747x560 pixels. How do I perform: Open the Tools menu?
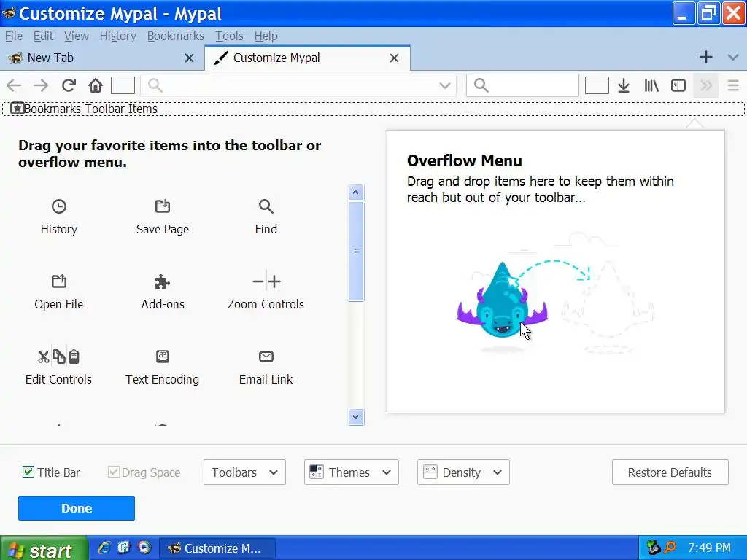pos(229,36)
